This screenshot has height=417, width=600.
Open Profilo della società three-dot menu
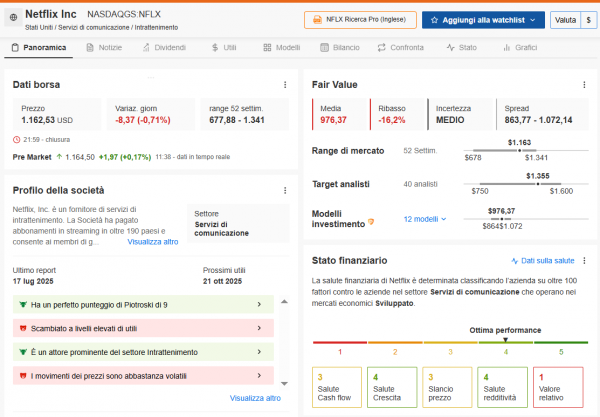click(286, 190)
